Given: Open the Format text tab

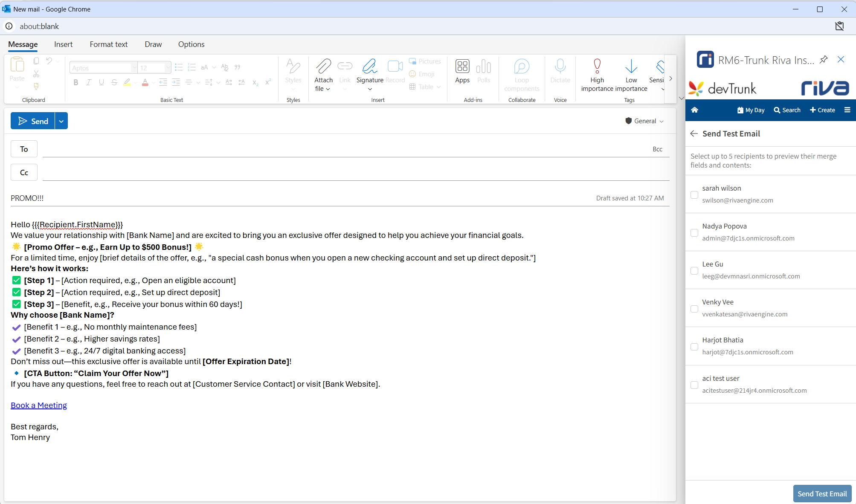Looking at the screenshot, I should 108,44.
